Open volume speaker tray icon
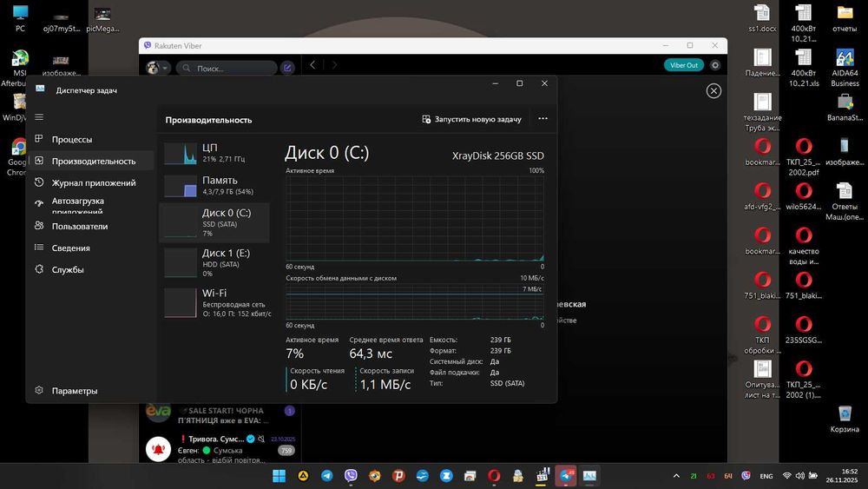 pos(799,476)
